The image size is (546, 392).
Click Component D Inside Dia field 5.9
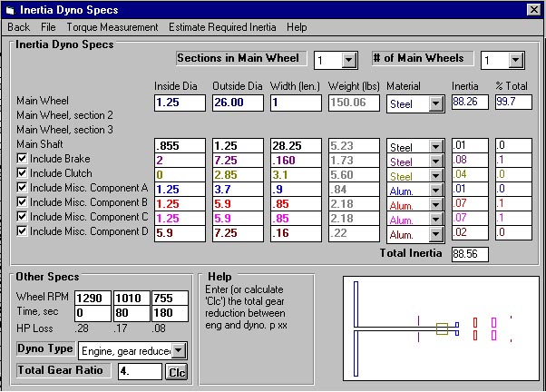tap(180, 233)
